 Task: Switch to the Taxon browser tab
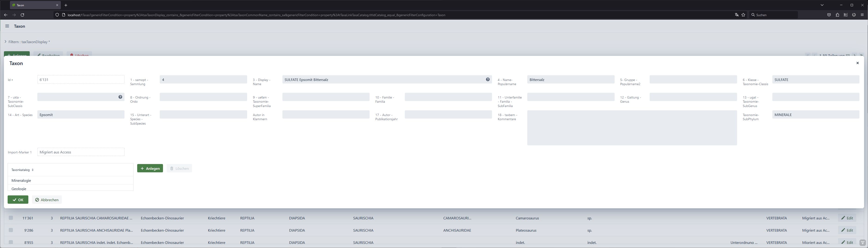tap(34, 5)
